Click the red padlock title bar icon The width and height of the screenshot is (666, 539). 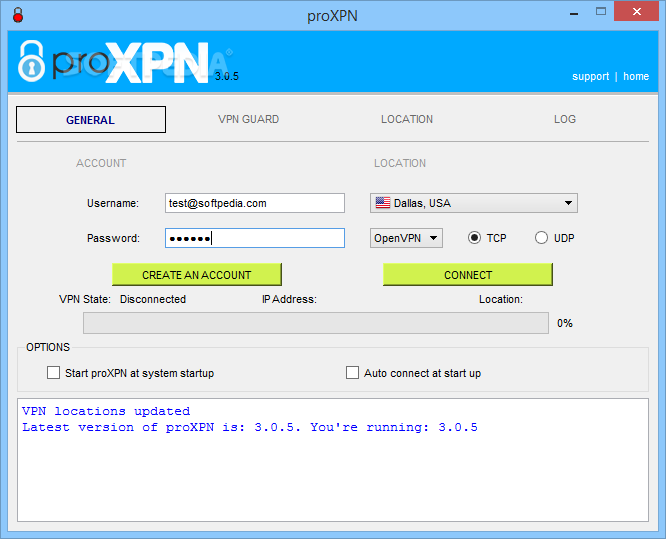(18, 15)
